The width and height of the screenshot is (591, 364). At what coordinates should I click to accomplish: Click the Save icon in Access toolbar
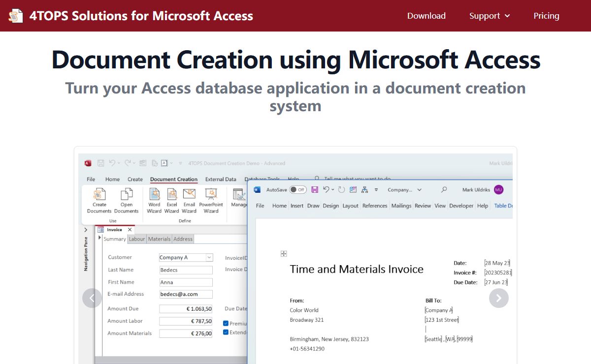pos(100,163)
